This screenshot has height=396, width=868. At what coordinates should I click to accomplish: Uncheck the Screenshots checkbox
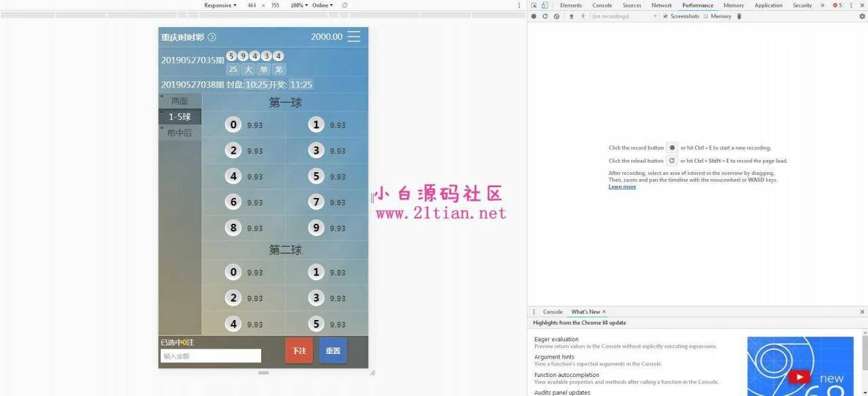[x=665, y=16]
